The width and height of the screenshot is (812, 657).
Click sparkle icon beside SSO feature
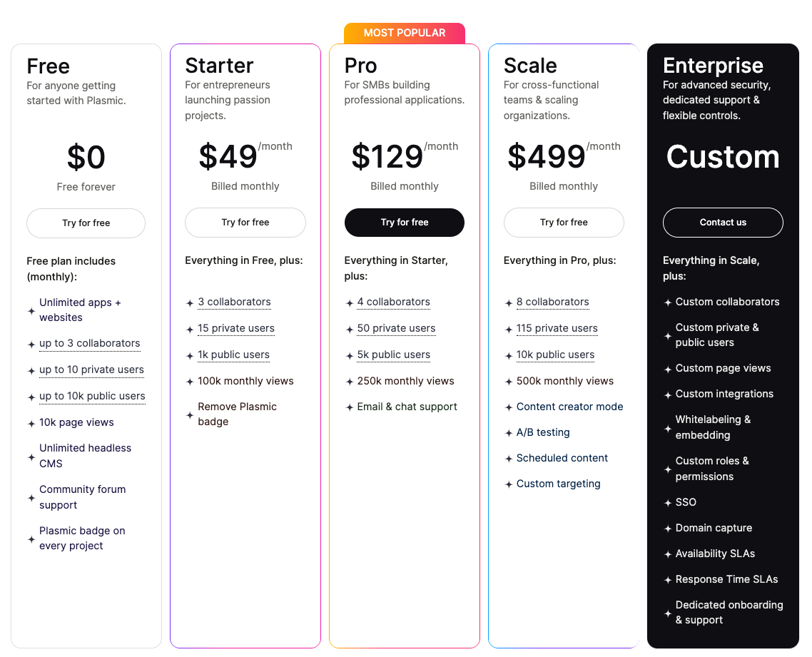point(668,503)
